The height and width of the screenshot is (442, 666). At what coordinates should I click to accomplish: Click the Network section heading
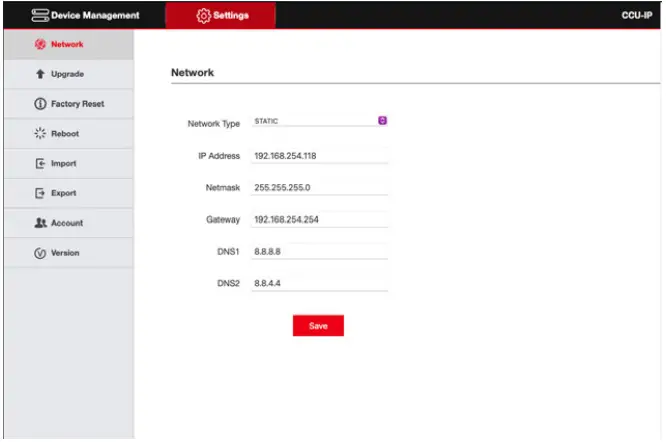[192, 73]
